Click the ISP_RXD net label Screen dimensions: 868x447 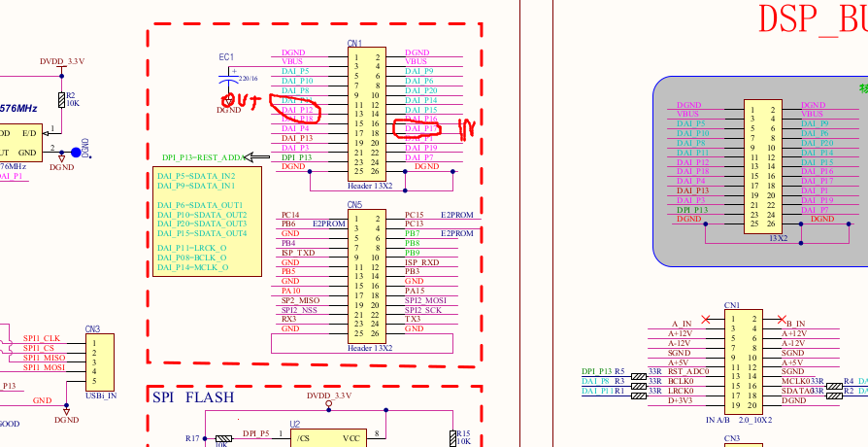[421, 262]
